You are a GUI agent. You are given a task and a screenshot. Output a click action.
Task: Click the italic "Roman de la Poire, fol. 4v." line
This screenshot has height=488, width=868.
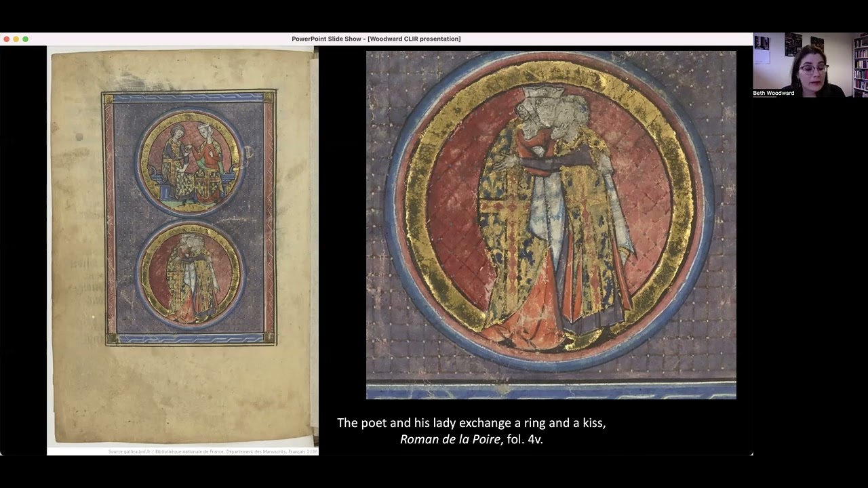click(x=471, y=439)
